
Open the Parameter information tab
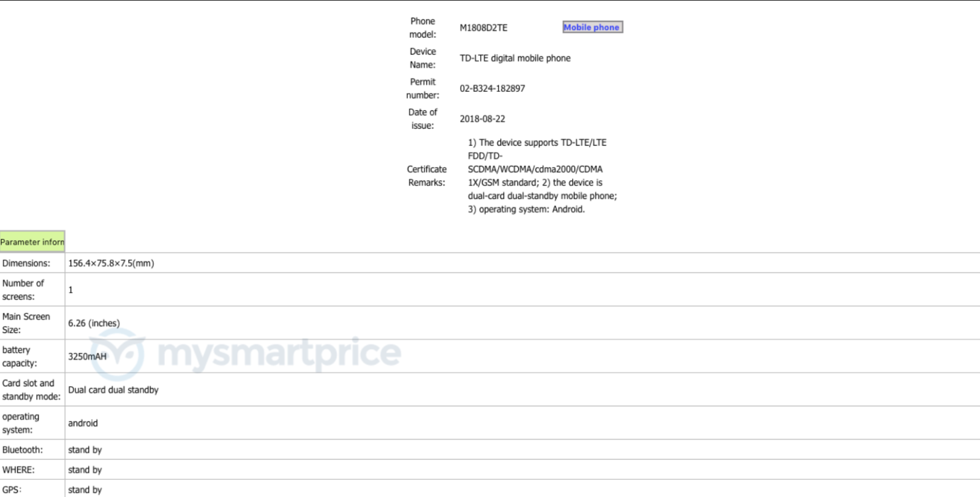[32, 242]
